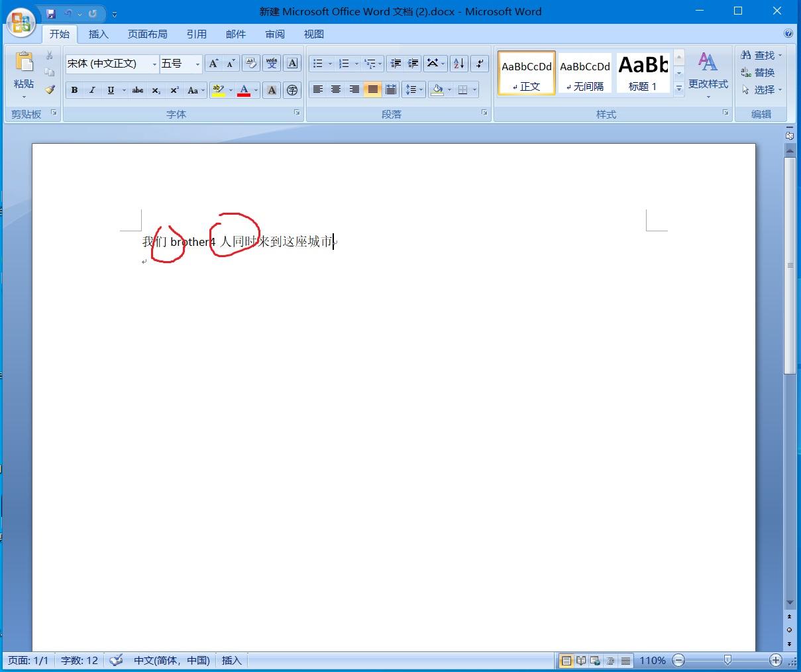Open the font name dropdown 宋体
The height and width of the screenshot is (672, 801).
(x=154, y=64)
